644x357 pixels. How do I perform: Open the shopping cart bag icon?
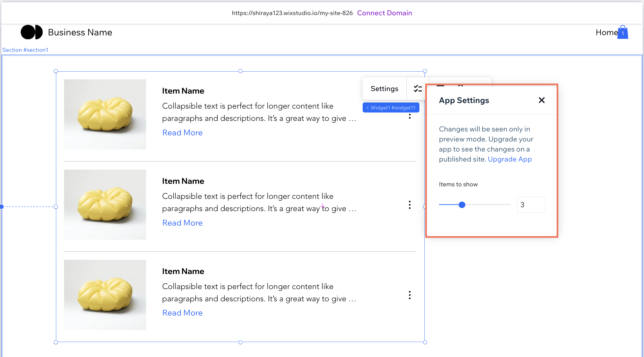[x=623, y=32]
